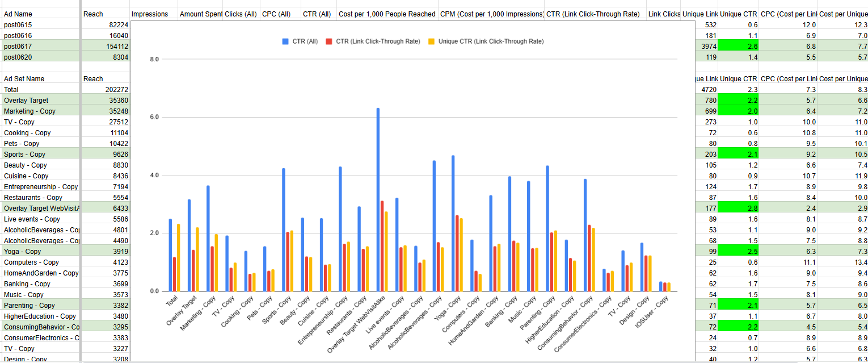The width and height of the screenshot is (868, 363).
Task: Select the Total reach value 202272
Action: [x=106, y=89]
